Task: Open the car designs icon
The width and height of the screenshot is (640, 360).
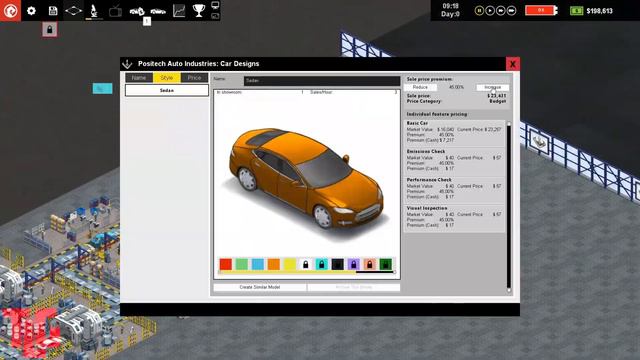Action: pyautogui.click(x=158, y=11)
